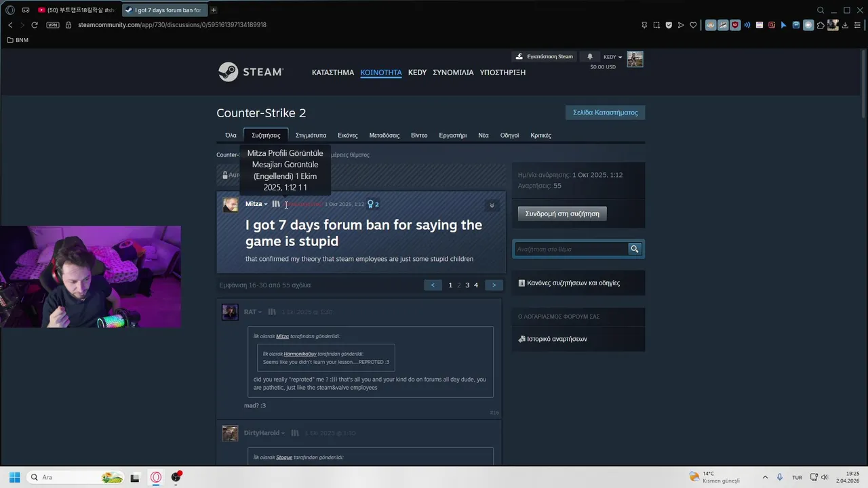868x488 pixels.
Task: Click the browser back arrow
Action: [10, 25]
